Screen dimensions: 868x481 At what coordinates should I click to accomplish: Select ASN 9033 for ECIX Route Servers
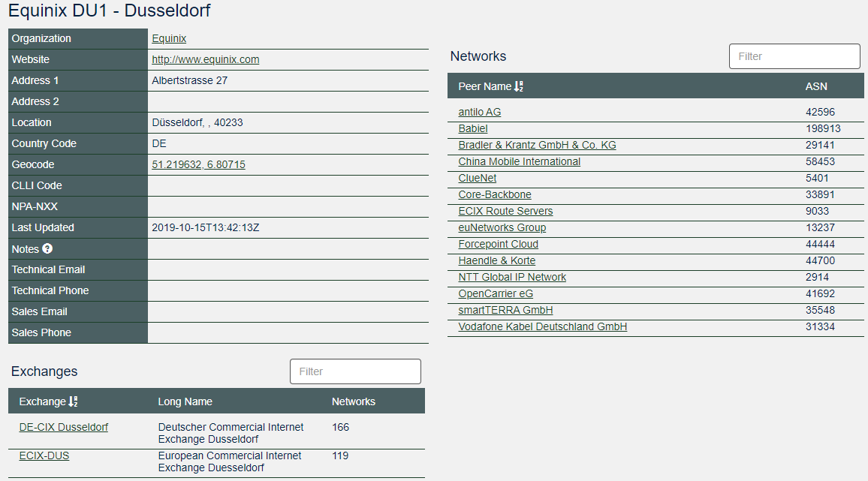coord(817,212)
